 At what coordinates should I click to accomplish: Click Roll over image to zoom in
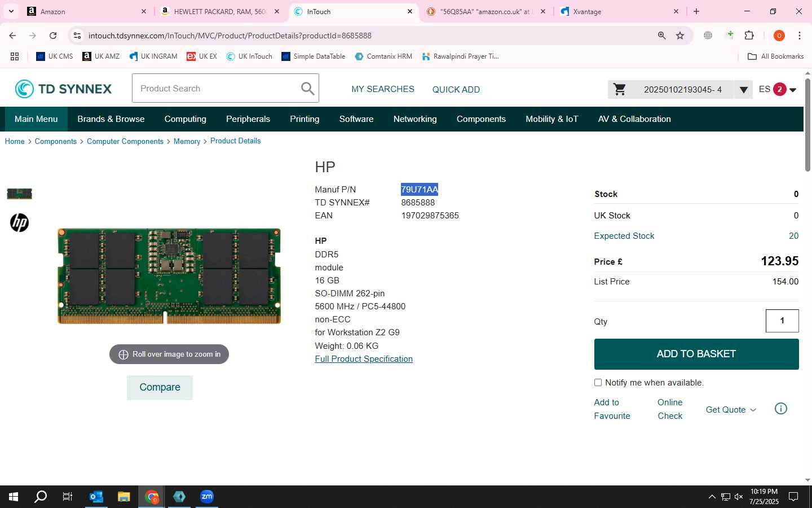tap(169, 354)
